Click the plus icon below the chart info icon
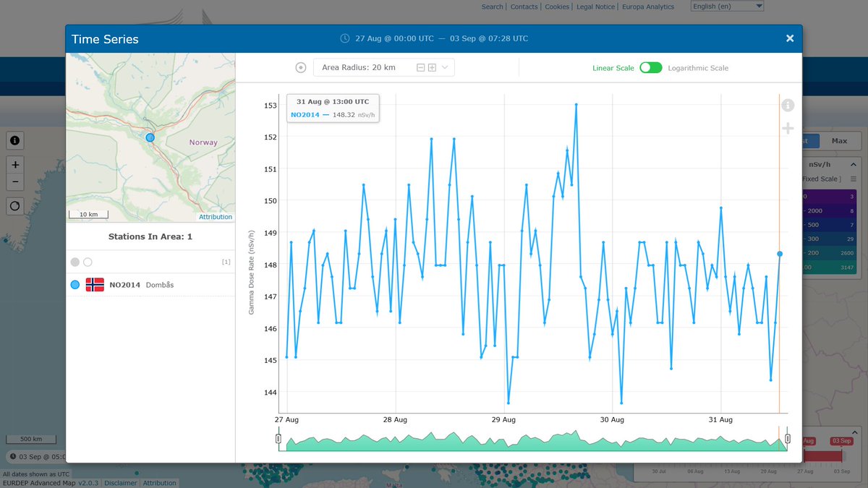868x488 pixels. [x=788, y=129]
